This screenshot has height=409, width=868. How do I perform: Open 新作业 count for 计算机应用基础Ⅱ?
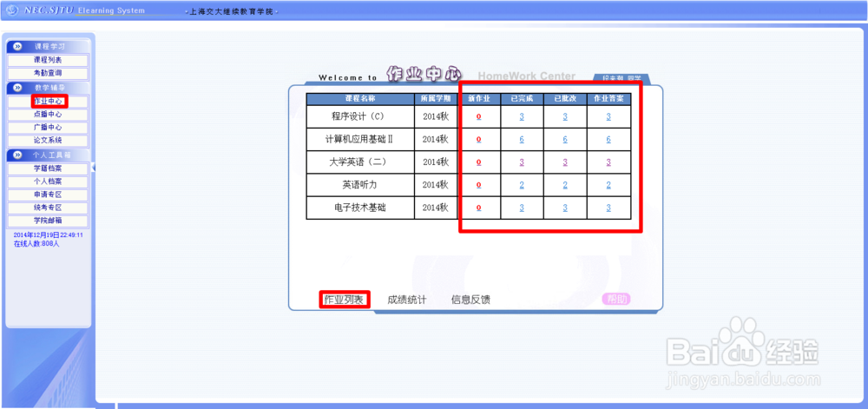pos(479,140)
